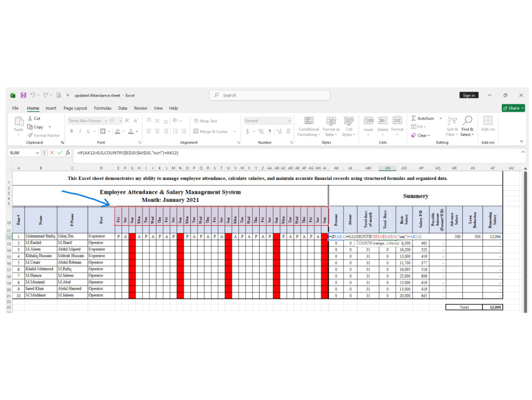Viewport: 532px width, 400px height.
Task: Click Accounting dollar format icon
Action: point(248,131)
